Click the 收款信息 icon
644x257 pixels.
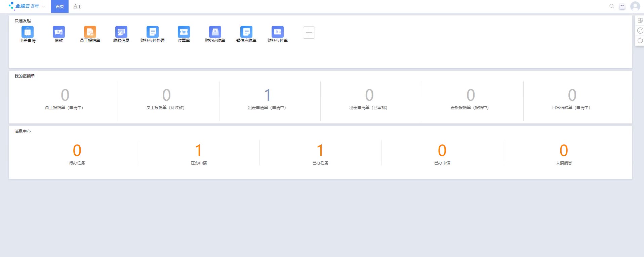point(121,32)
